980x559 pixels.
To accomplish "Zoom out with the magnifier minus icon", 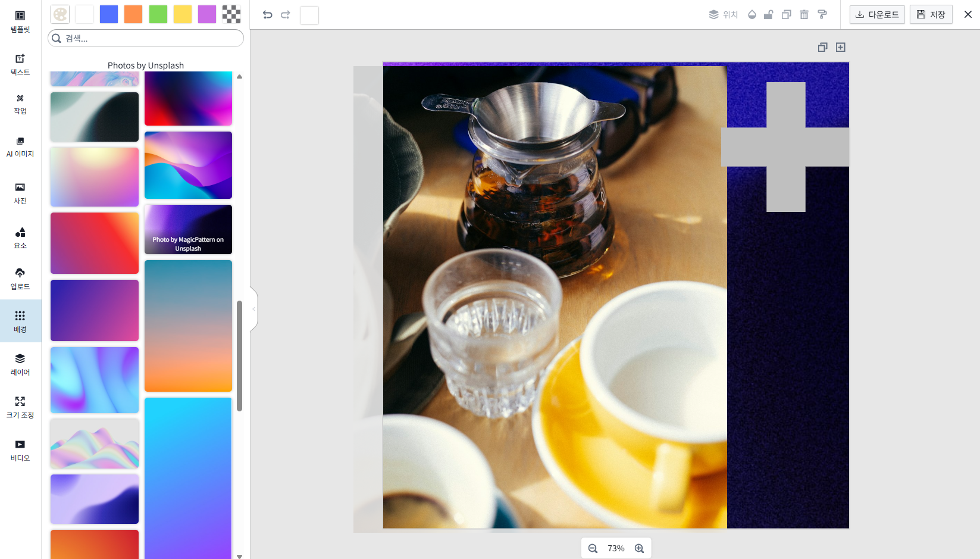I will click(x=593, y=548).
